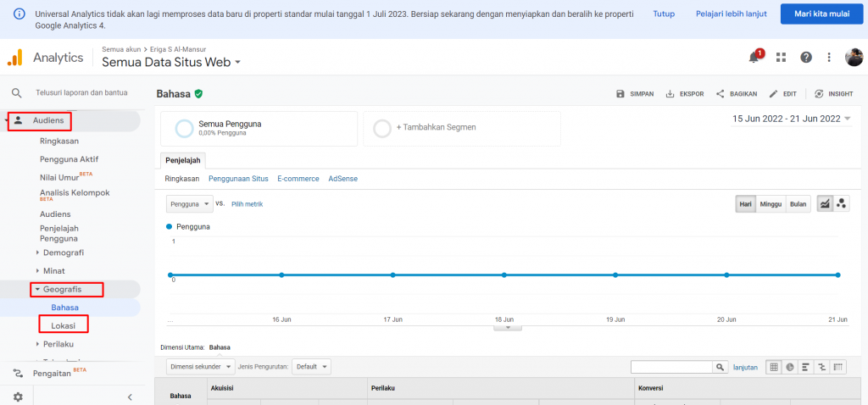Expand the Demografi section
The image size is (868, 405).
63,252
